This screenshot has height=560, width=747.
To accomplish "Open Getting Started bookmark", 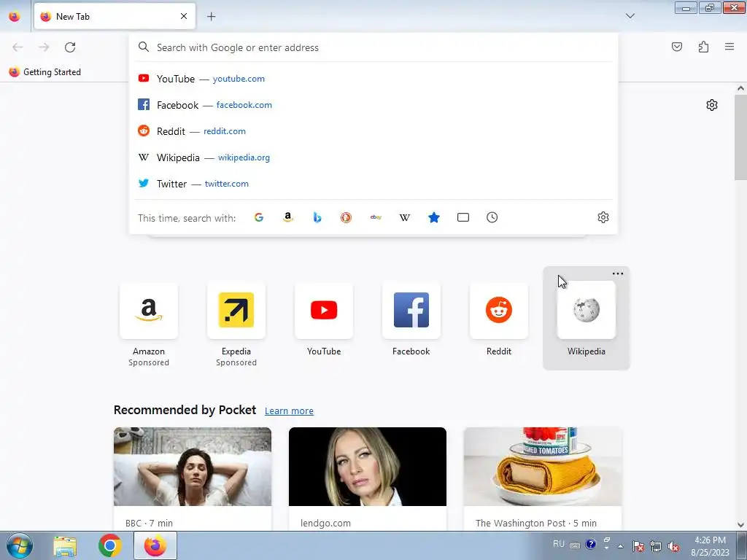I will (45, 72).
